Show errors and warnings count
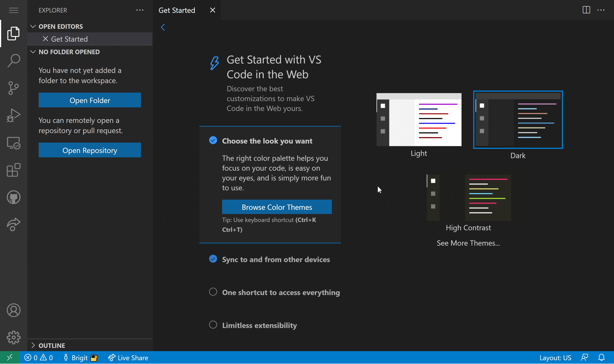Image resolution: width=614 pixels, height=364 pixels. pyautogui.click(x=38, y=358)
